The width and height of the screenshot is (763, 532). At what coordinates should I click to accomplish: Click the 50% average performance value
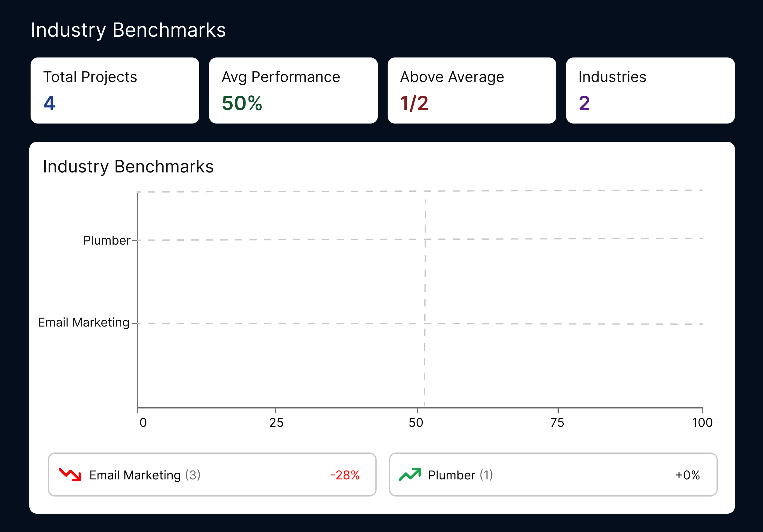[242, 103]
